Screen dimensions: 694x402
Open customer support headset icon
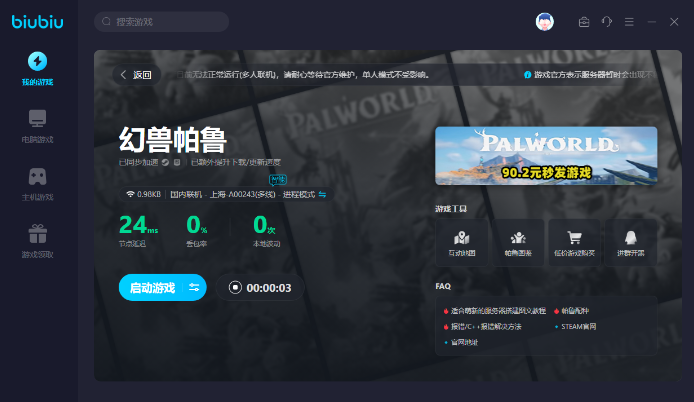click(x=606, y=21)
